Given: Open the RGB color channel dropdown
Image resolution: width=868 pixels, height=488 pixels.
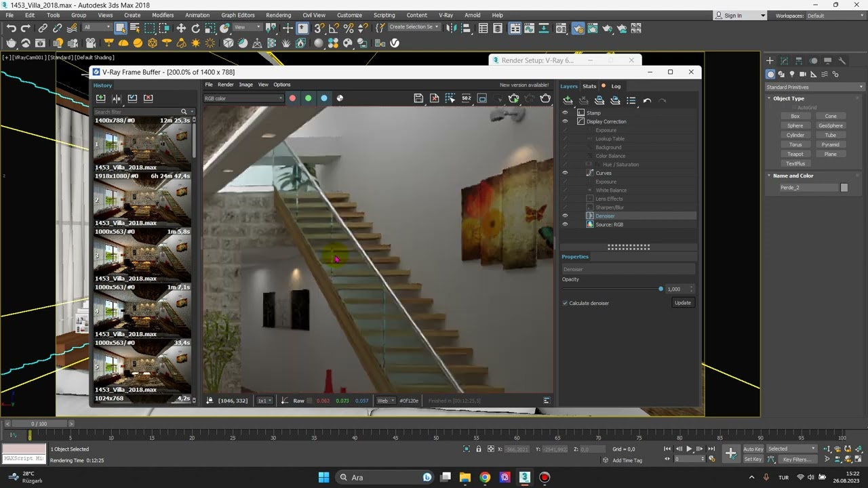Looking at the screenshot, I should 243,98.
